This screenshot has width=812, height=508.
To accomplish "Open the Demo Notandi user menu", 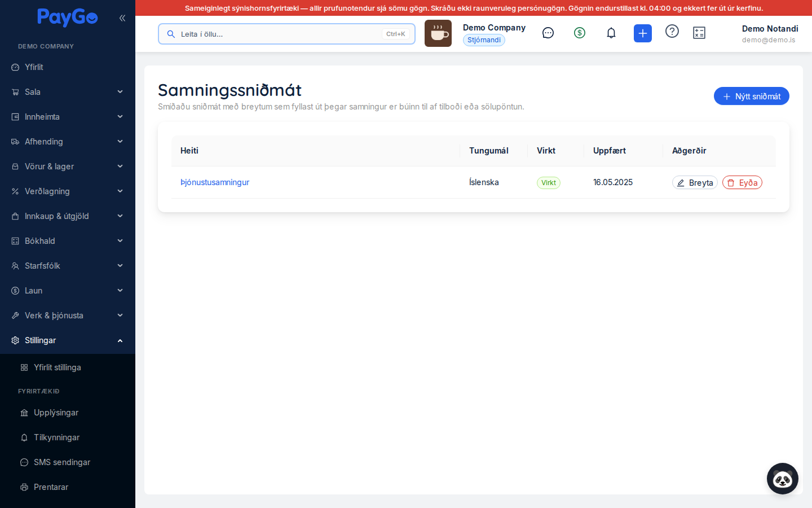I will (x=770, y=33).
